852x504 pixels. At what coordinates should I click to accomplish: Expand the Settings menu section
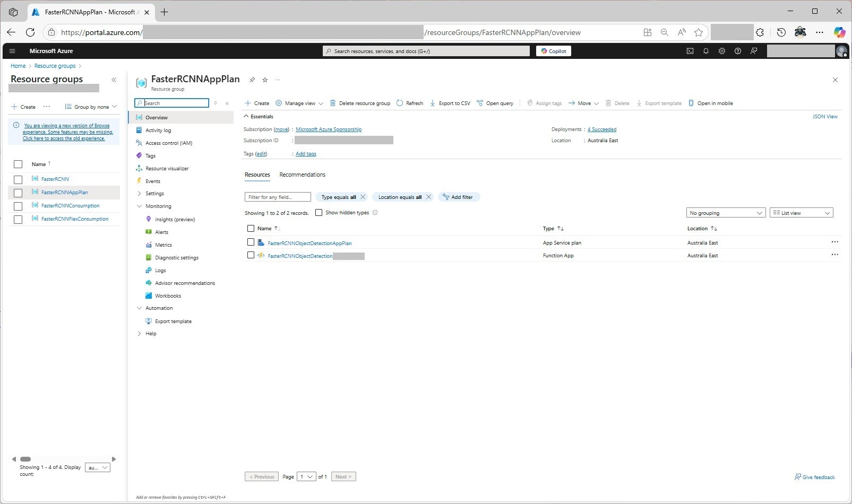pos(140,194)
